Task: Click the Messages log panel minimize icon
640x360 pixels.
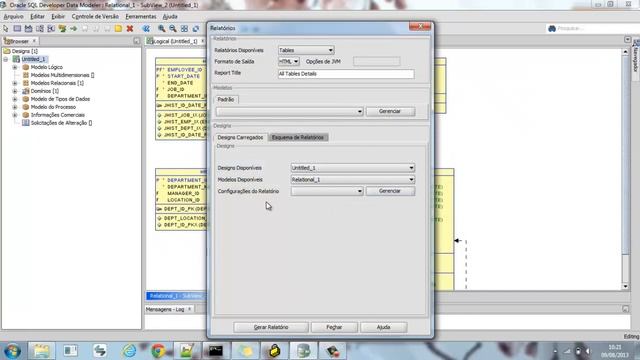Action: (x=625, y=309)
